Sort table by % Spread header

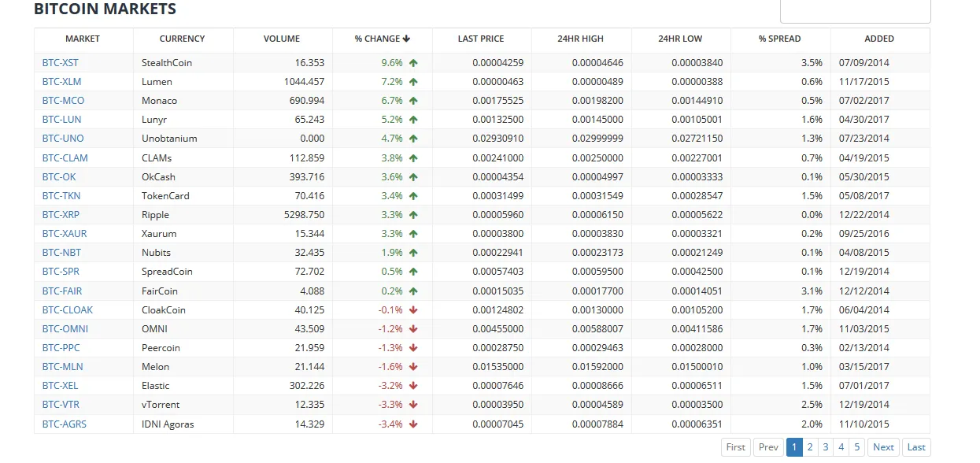pyautogui.click(x=780, y=39)
